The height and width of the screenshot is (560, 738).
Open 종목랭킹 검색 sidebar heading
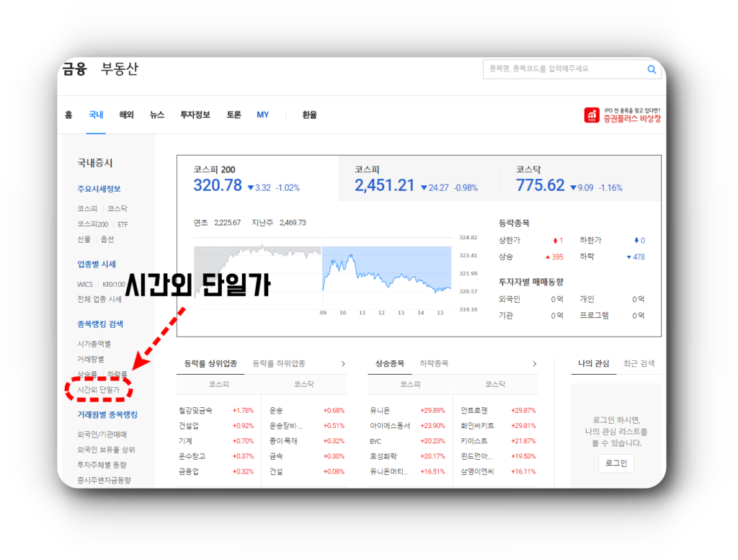100,324
